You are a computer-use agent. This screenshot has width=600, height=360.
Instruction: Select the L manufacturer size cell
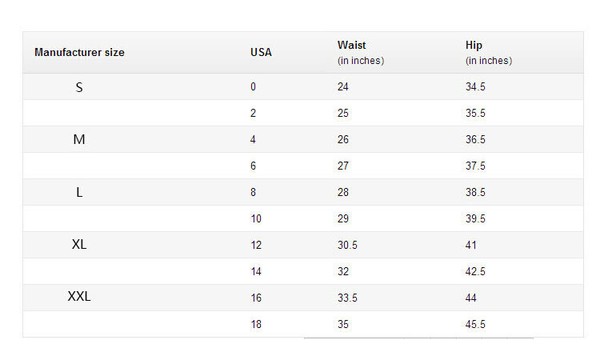coord(79,192)
